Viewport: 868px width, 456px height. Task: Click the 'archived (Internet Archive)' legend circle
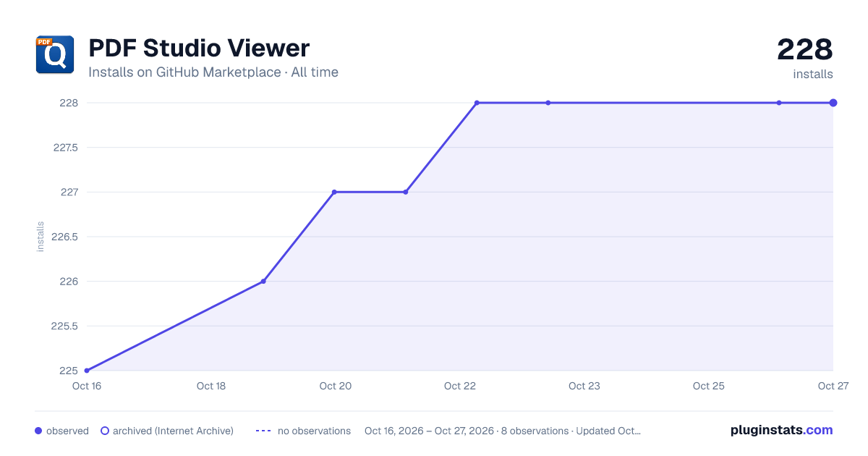coord(105,431)
